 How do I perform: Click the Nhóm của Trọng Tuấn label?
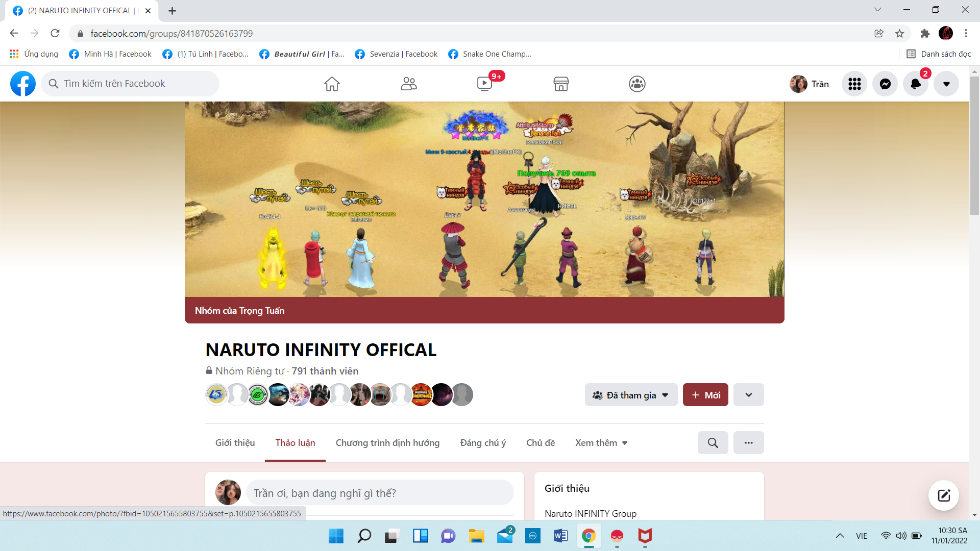(x=239, y=311)
